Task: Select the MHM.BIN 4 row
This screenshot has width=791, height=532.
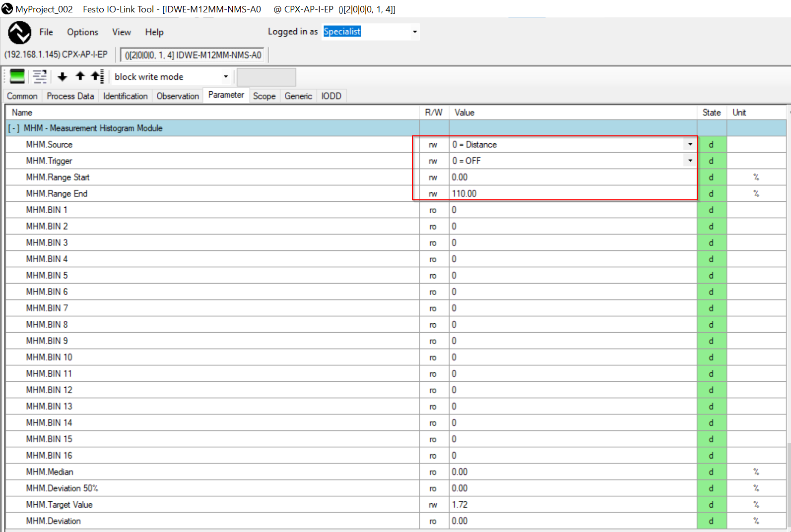Action: coord(395,259)
